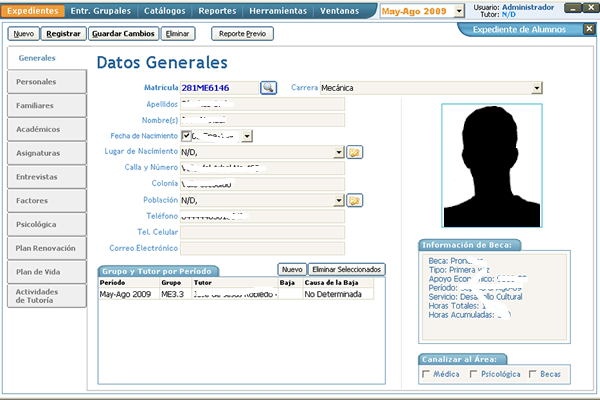
Task: Click the search icon beside Matrícula field
Action: (268, 88)
